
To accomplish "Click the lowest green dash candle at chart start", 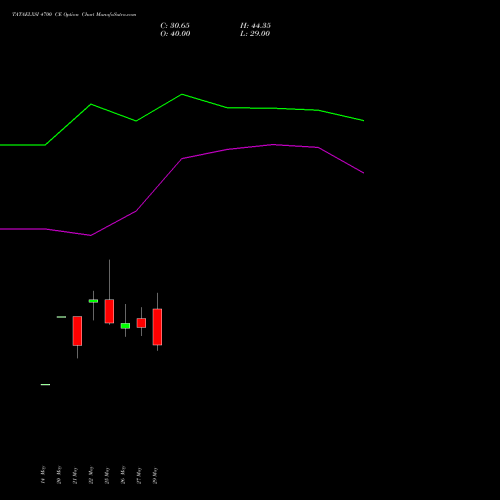I will (45, 385).
